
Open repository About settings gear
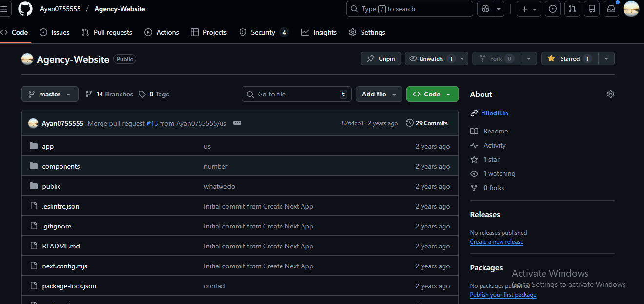[x=610, y=94]
